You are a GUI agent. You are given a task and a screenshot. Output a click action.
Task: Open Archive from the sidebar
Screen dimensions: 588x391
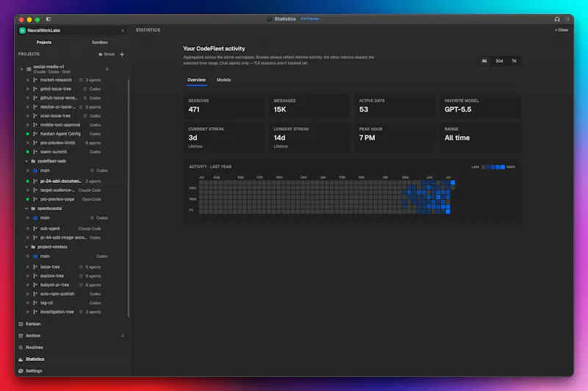tap(33, 336)
